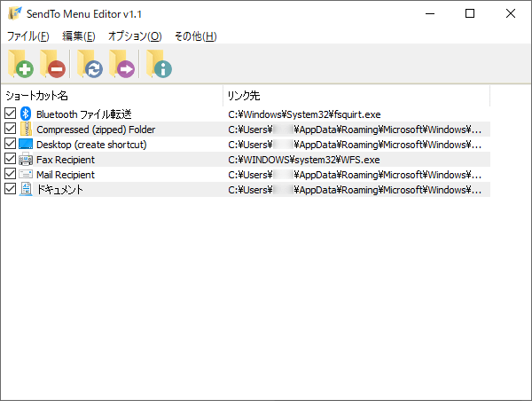Click the info folder icon in toolbar
This screenshot has height=401, width=532.
159,64
